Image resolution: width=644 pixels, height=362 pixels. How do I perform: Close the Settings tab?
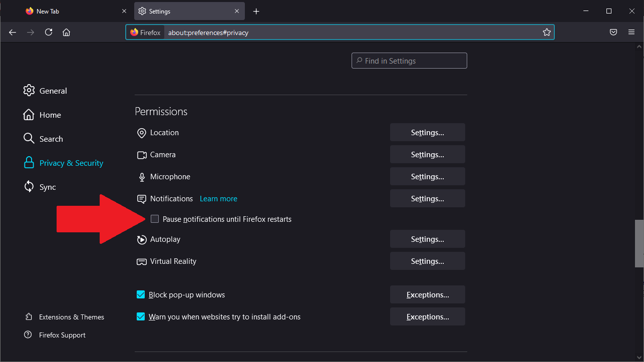pos(237,11)
